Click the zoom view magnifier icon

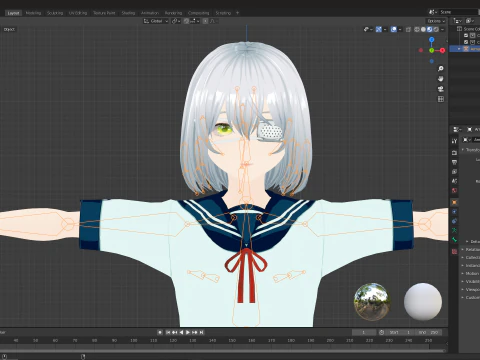coord(441,69)
